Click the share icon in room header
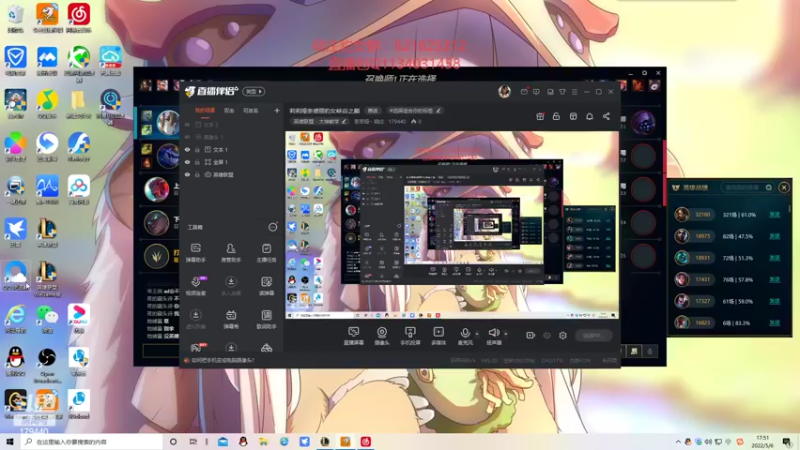The image size is (800, 450). pyautogui.click(x=606, y=116)
